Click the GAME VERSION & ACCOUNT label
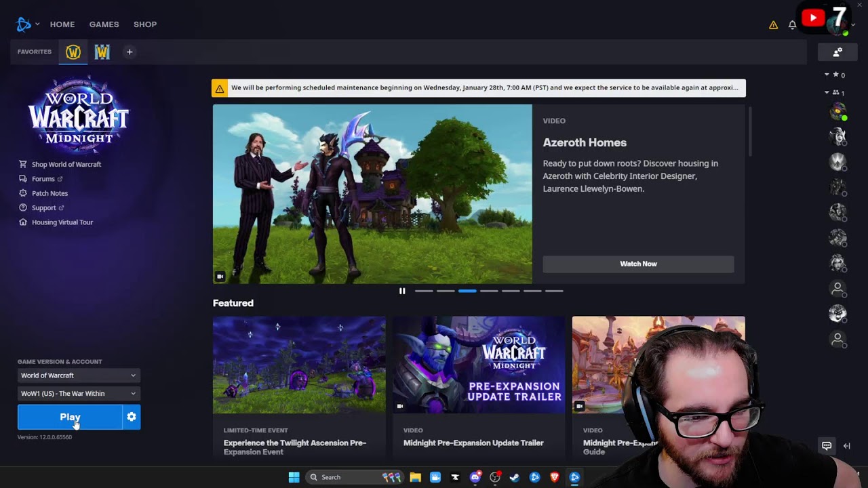868x488 pixels. [60, 362]
